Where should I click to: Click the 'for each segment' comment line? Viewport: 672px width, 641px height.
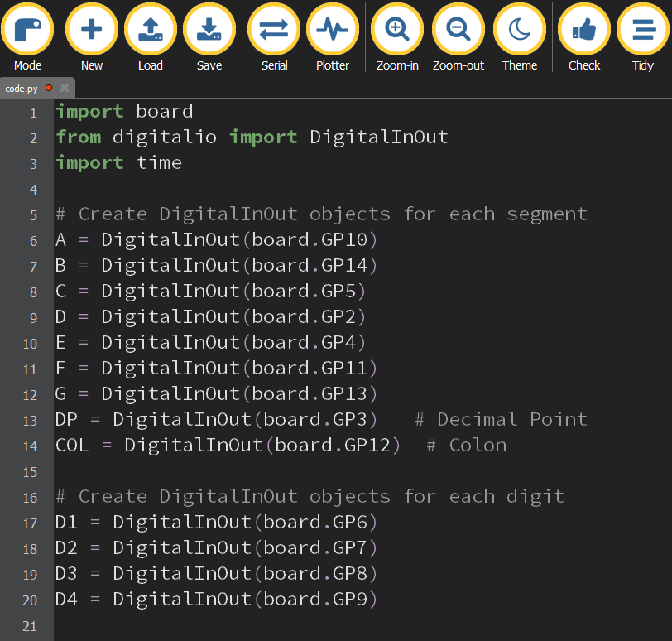coord(321,214)
